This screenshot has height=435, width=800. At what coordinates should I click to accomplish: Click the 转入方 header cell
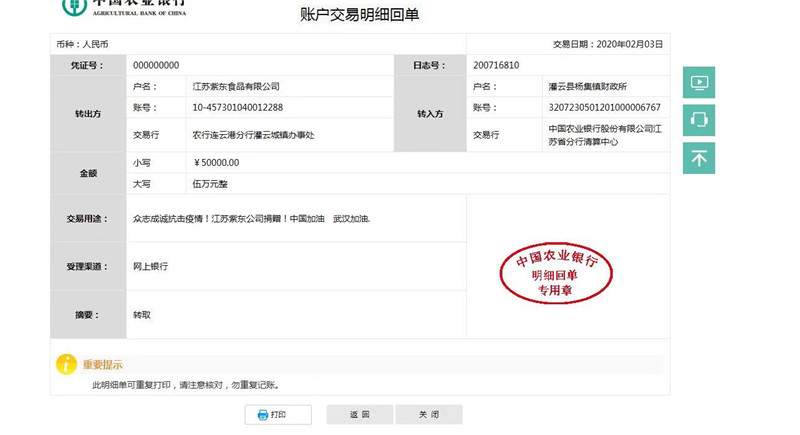click(430, 114)
